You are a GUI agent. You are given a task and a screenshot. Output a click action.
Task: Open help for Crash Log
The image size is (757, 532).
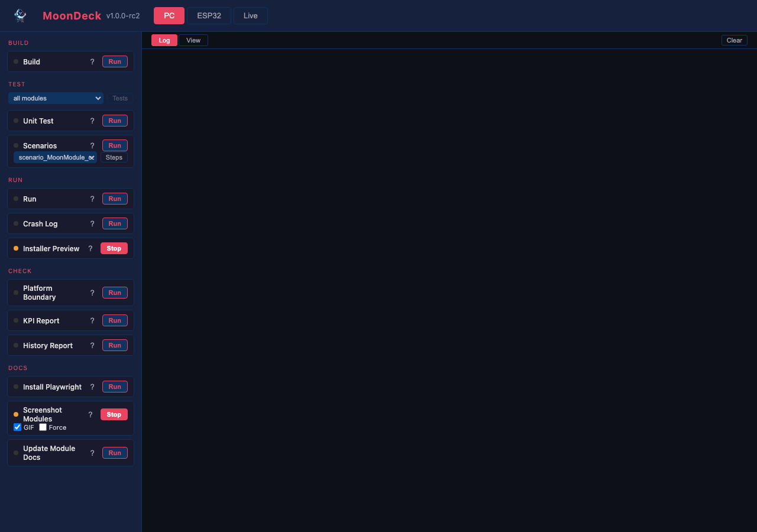tap(92, 223)
